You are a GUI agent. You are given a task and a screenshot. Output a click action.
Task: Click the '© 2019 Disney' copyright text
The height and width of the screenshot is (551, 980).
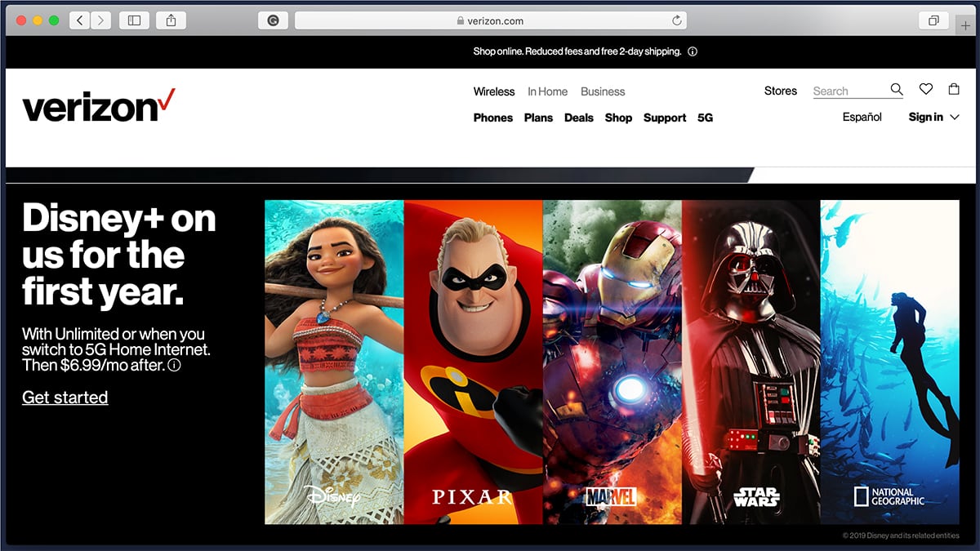[x=901, y=535]
